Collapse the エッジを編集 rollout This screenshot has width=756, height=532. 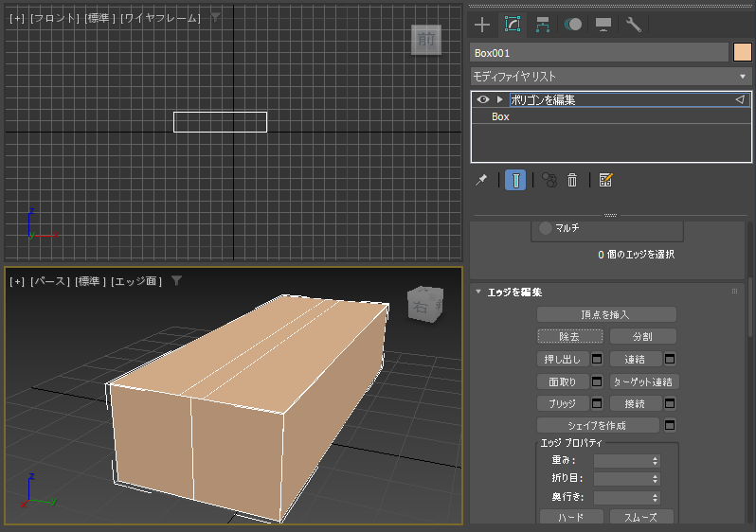pyautogui.click(x=478, y=292)
